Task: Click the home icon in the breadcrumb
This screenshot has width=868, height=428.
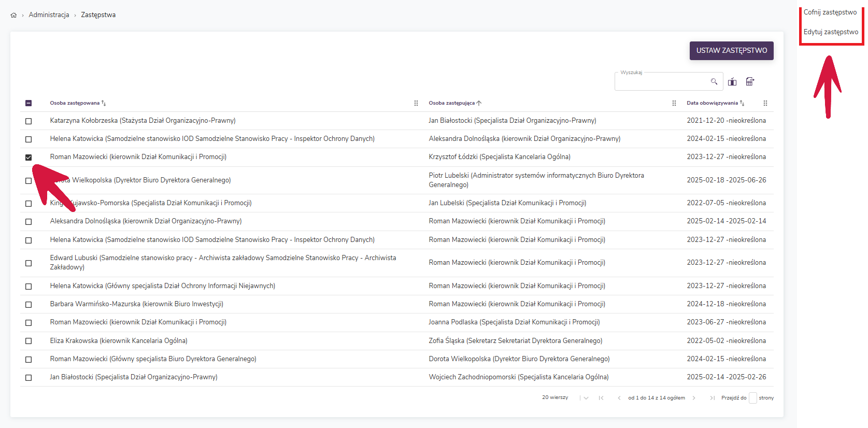Action: coord(13,15)
